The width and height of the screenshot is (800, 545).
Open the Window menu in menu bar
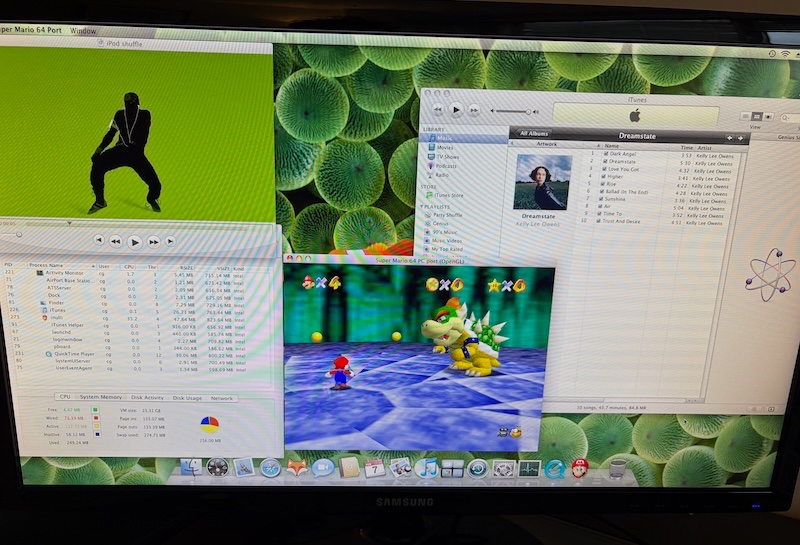coord(83,31)
